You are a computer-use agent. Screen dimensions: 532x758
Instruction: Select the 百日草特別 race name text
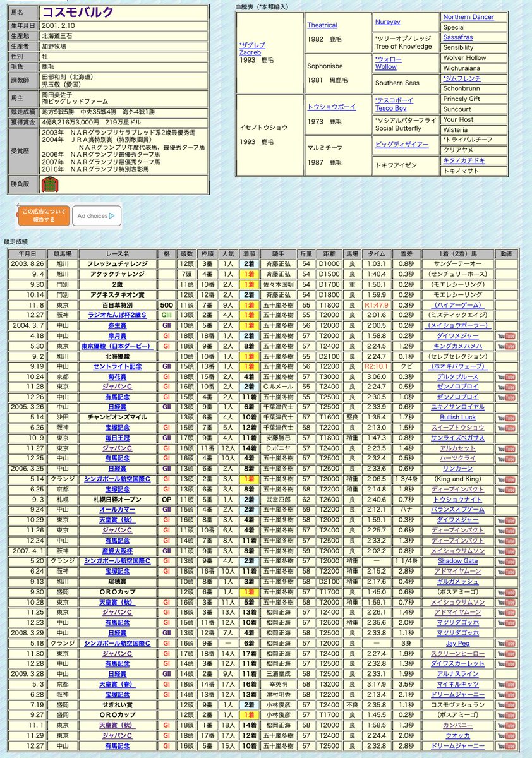click(x=118, y=305)
